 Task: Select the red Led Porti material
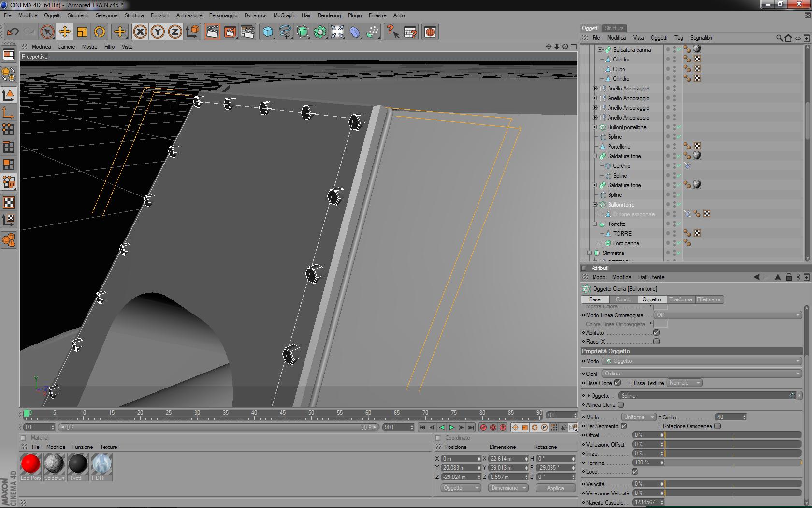[30, 463]
